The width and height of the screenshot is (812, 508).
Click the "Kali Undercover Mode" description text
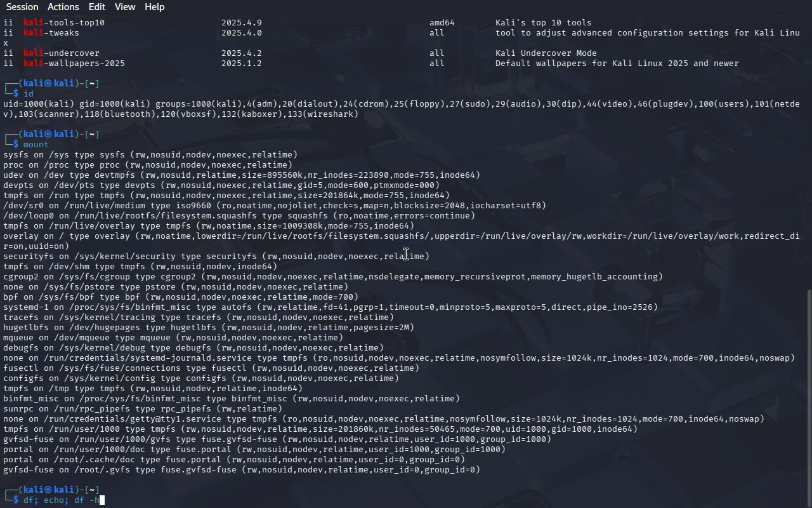(546, 53)
